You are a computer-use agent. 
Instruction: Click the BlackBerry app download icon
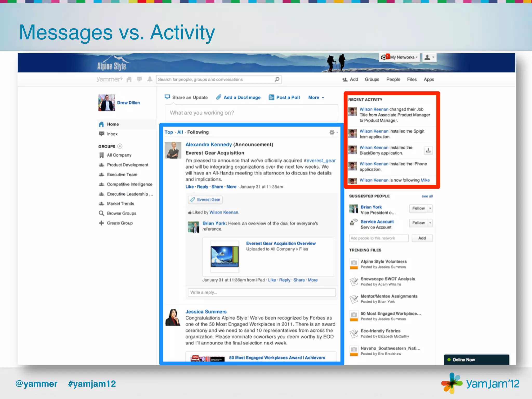click(x=428, y=150)
